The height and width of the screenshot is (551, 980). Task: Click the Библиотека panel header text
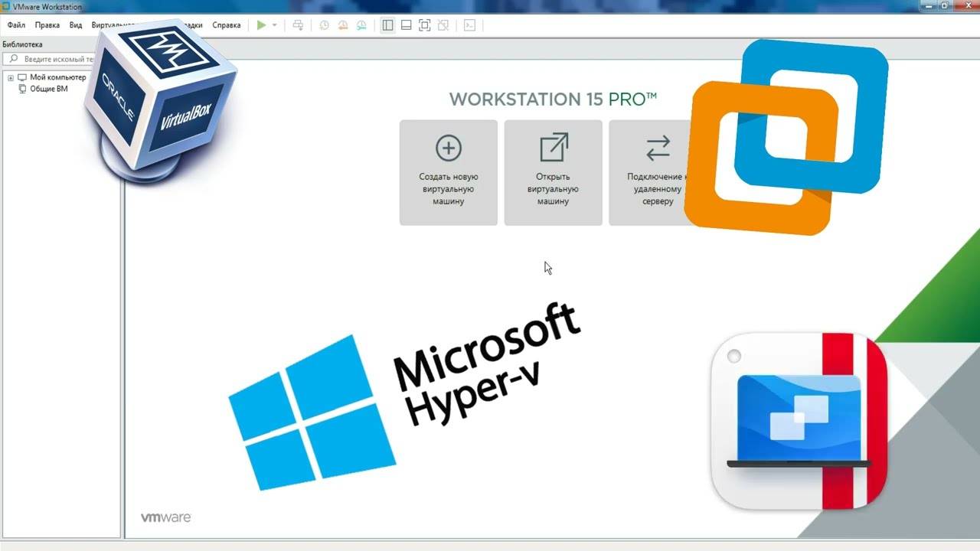22,44
